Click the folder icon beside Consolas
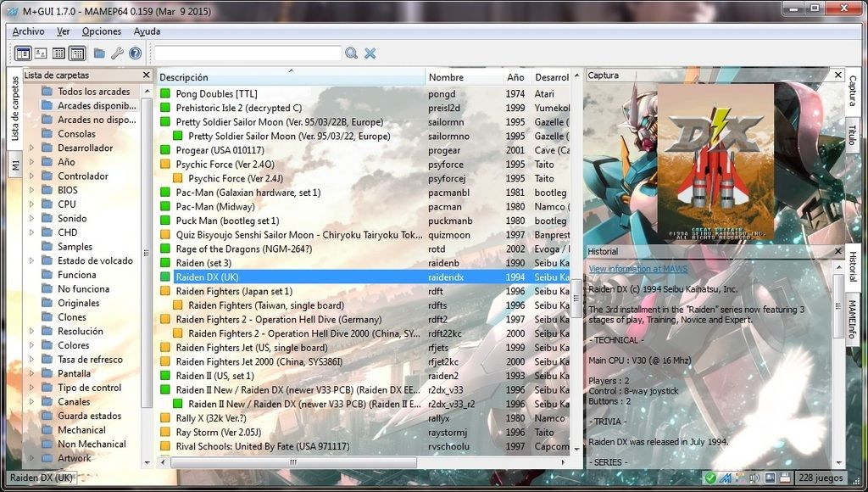Image resolution: width=868 pixels, height=492 pixels. tap(47, 133)
